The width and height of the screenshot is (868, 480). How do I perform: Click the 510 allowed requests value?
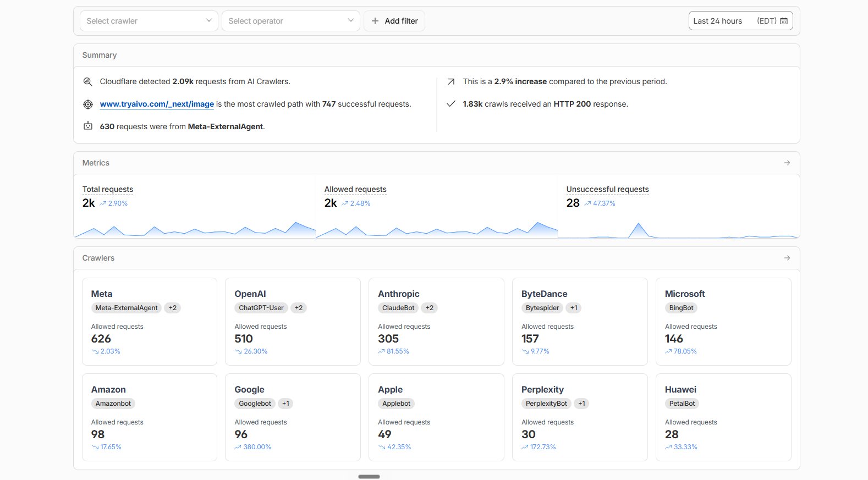tap(244, 339)
